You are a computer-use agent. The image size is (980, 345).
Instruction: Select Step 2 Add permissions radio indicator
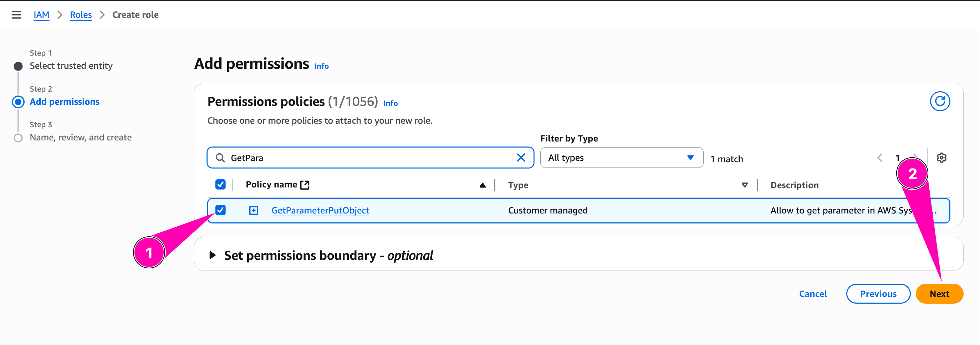(x=18, y=102)
